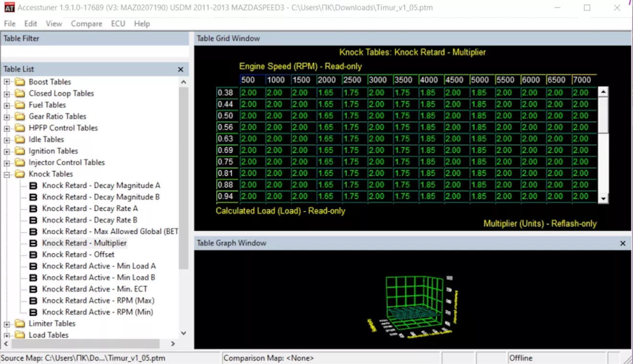Click table icon beside Knock Retard - Decay Rate A
This screenshot has height=364, width=633.
tap(33, 209)
